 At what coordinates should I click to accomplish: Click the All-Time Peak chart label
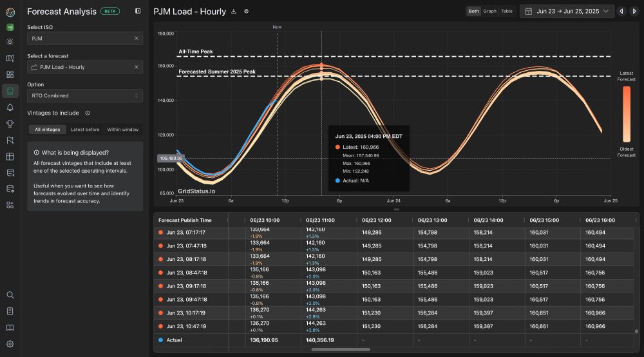pos(196,52)
